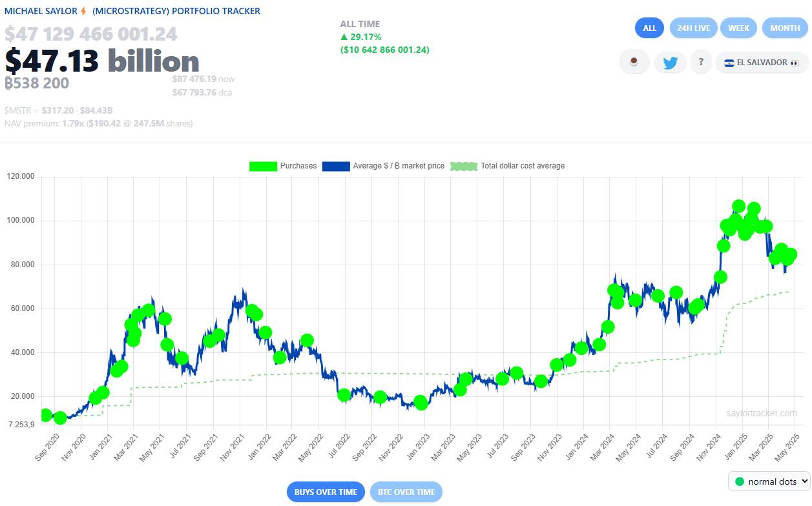Image resolution: width=812 pixels, height=506 pixels.
Task: Click the $MSTR = $317.20 stock line
Action: [x=59, y=110]
